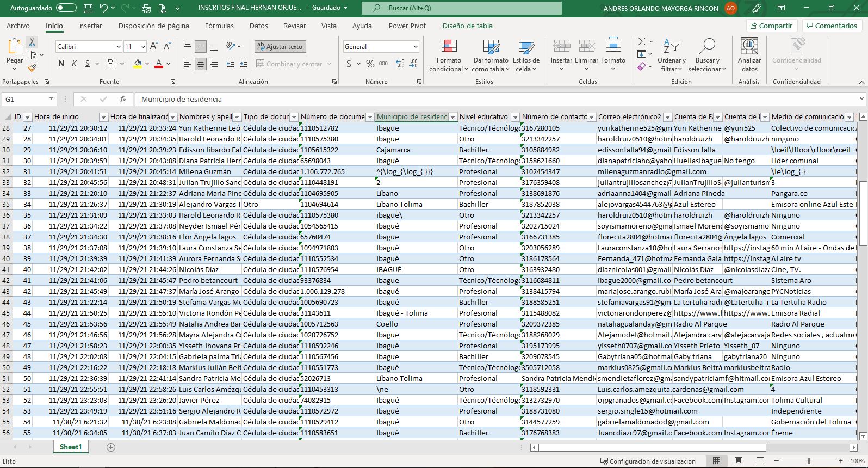
Task: Open the Diseño de tabla tab
Action: 467,26
